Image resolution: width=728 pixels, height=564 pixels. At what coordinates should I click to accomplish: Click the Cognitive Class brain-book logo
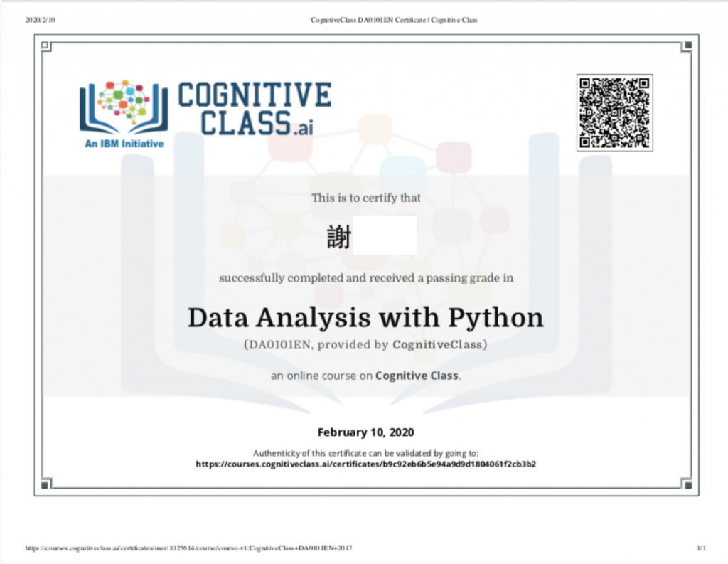click(124, 107)
